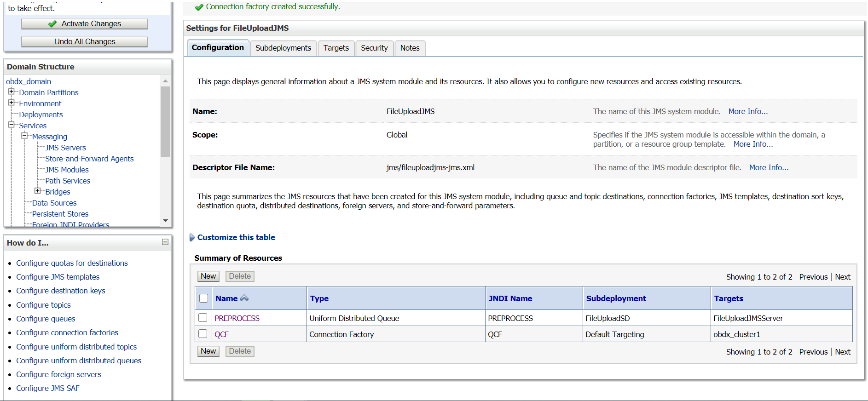Open Store-and-Forward Agents tree item
The image size is (868, 401).
click(89, 159)
